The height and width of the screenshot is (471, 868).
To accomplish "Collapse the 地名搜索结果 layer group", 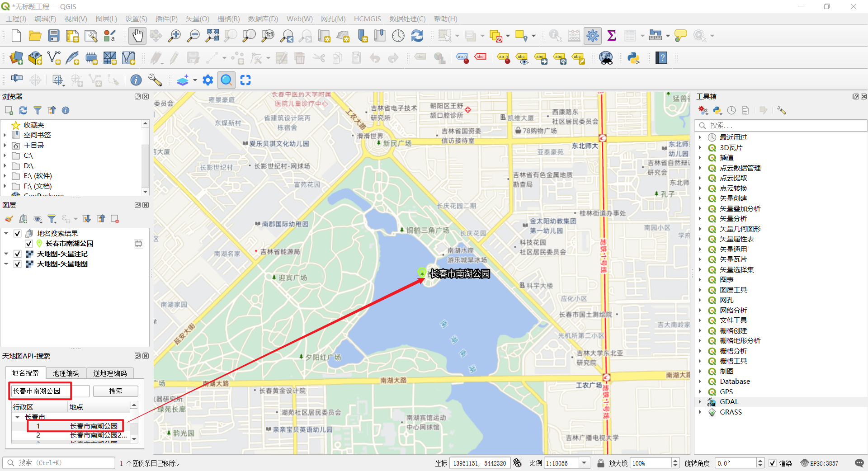I will [x=6, y=234].
